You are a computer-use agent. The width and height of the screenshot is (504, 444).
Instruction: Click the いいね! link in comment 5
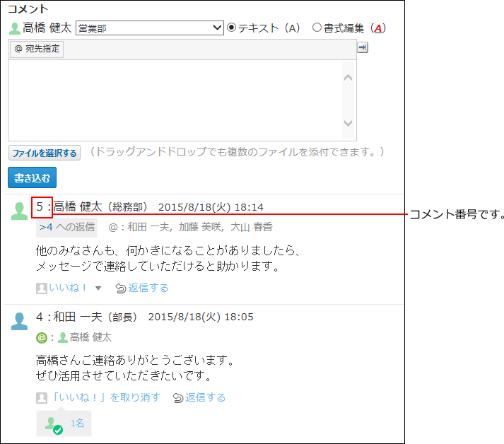coord(67,288)
